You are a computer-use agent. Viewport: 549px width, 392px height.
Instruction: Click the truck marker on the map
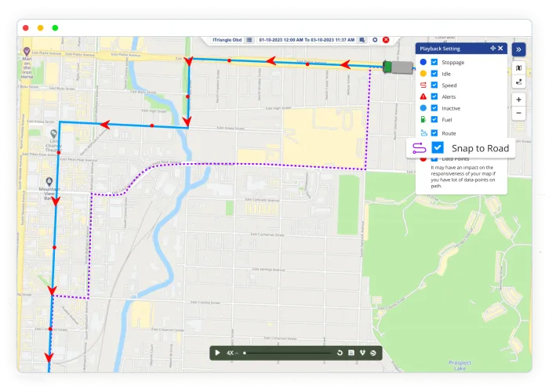397,67
